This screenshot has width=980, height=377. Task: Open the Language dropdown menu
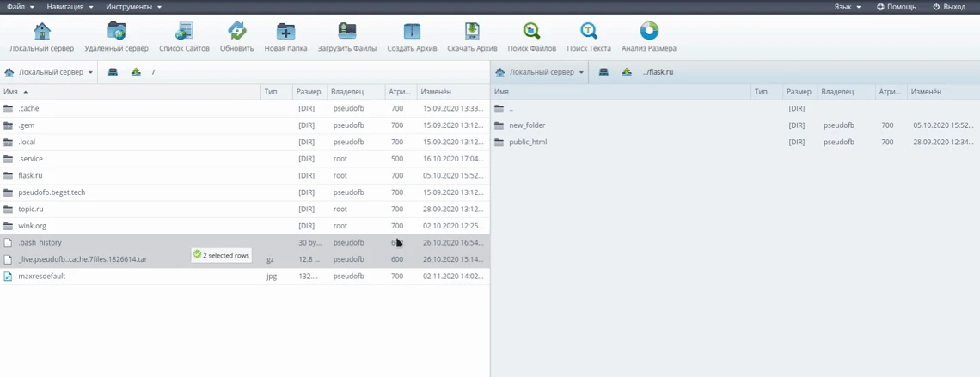tap(847, 7)
